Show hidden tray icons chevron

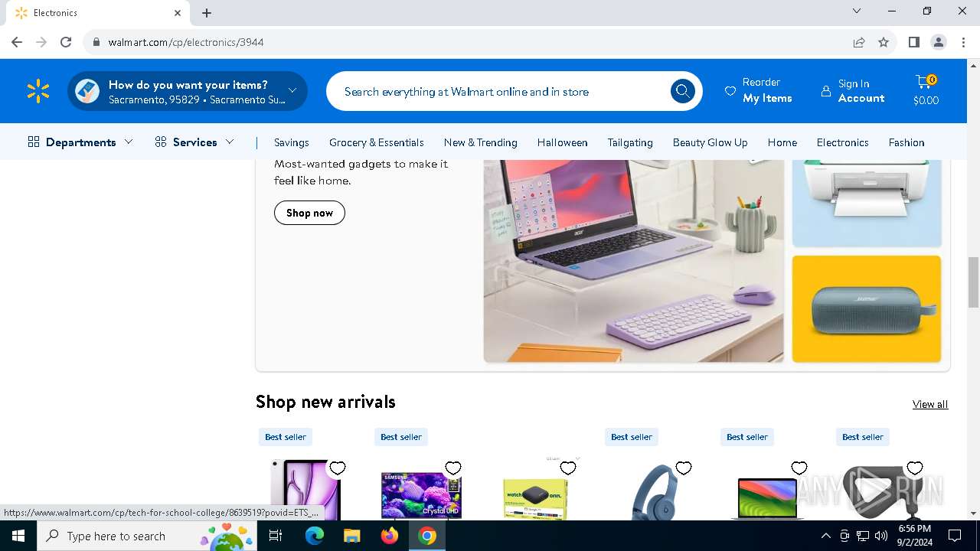point(825,536)
